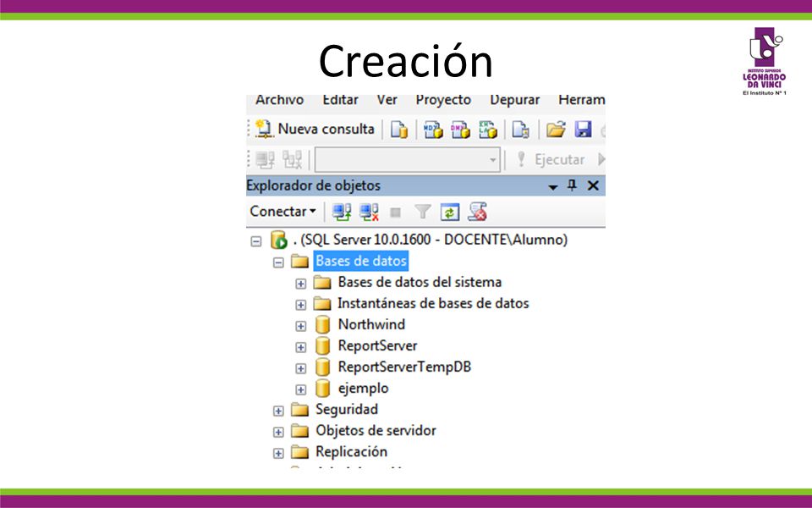Open the Ver menu

(x=387, y=100)
